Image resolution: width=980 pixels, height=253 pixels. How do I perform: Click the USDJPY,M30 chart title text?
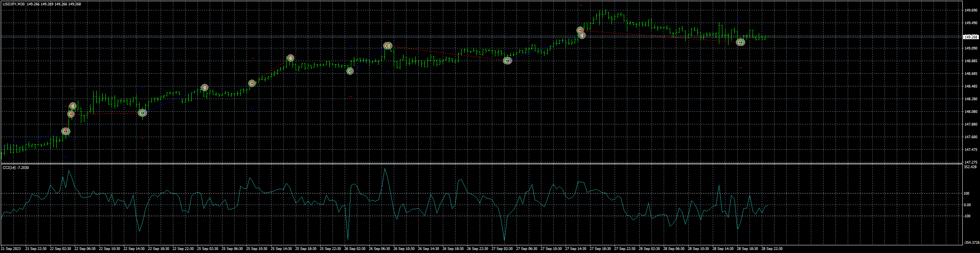pos(14,4)
